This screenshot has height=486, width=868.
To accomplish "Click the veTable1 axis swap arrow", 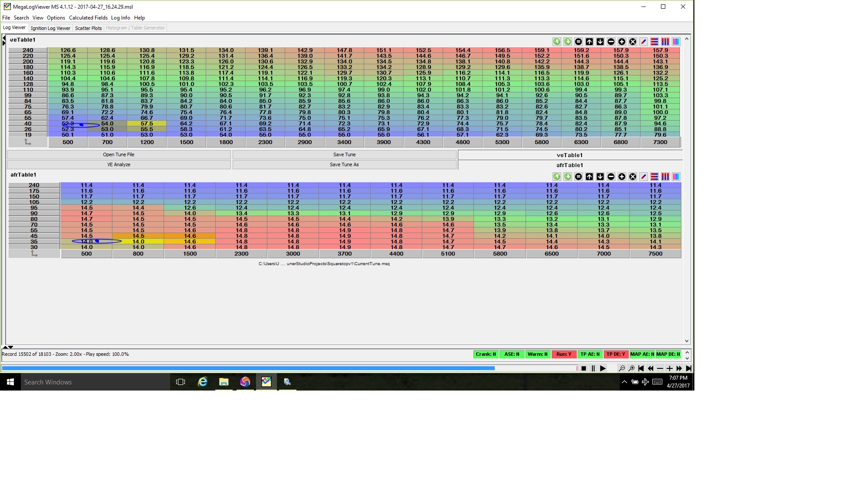I will (28, 142).
